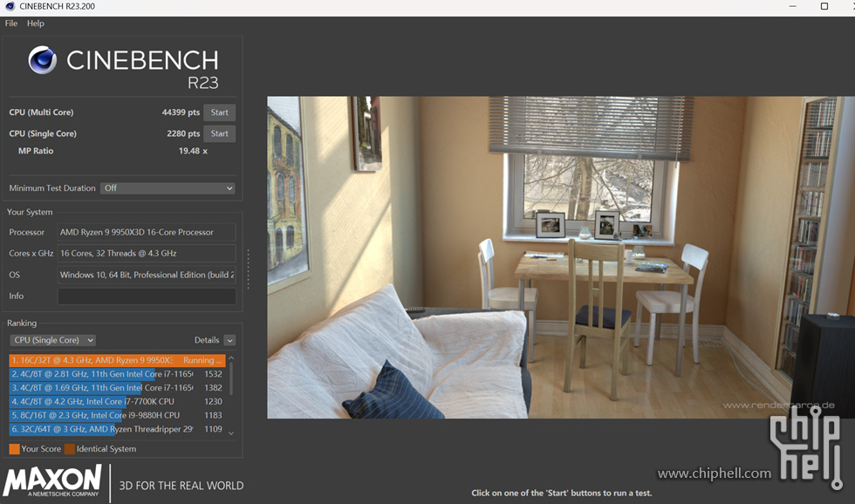Click the panel splitter dotted handle
The width and height of the screenshot is (855, 504).
pyautogui.click(x=248, y=269)
